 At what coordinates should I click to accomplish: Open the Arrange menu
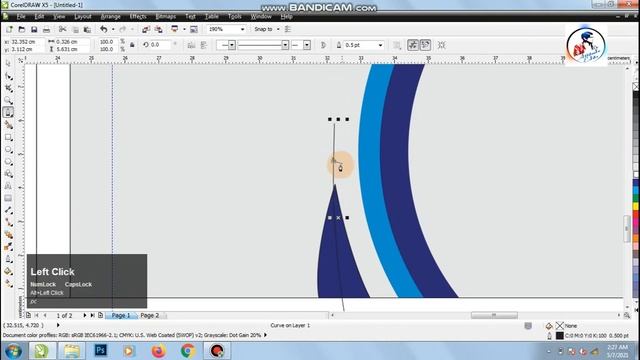point(111,17)
